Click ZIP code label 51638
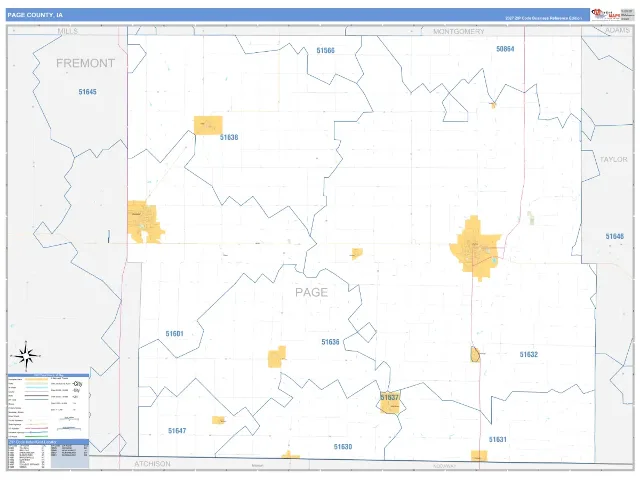Image resolution: width=640 pixels, height=480 pixels. coord(229,137)
